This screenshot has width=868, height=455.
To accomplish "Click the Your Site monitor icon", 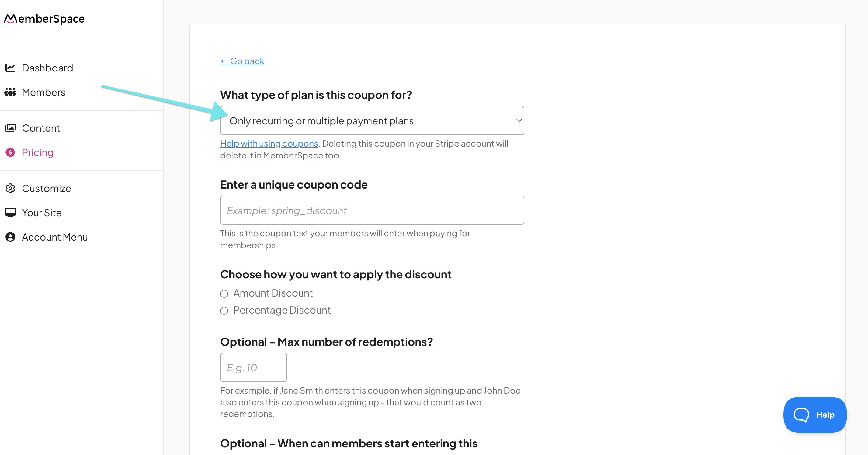I will pyautogui.click(x=10, y=213).
